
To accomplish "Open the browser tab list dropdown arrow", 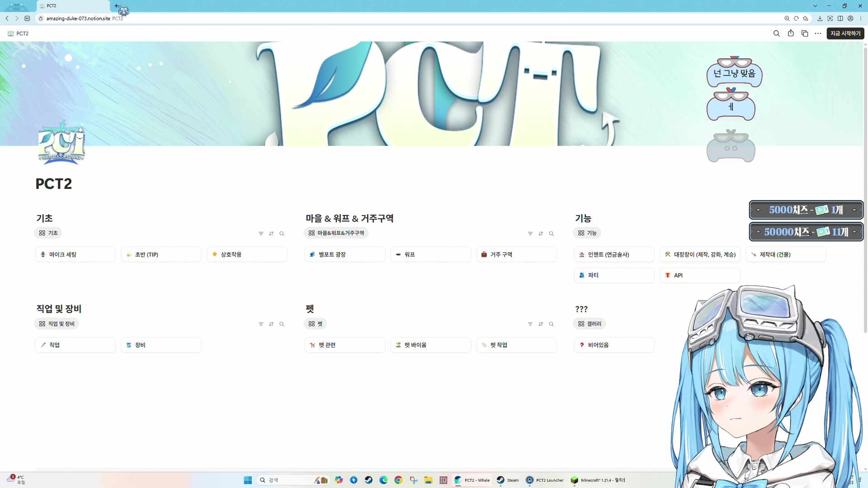I will 816,5.
